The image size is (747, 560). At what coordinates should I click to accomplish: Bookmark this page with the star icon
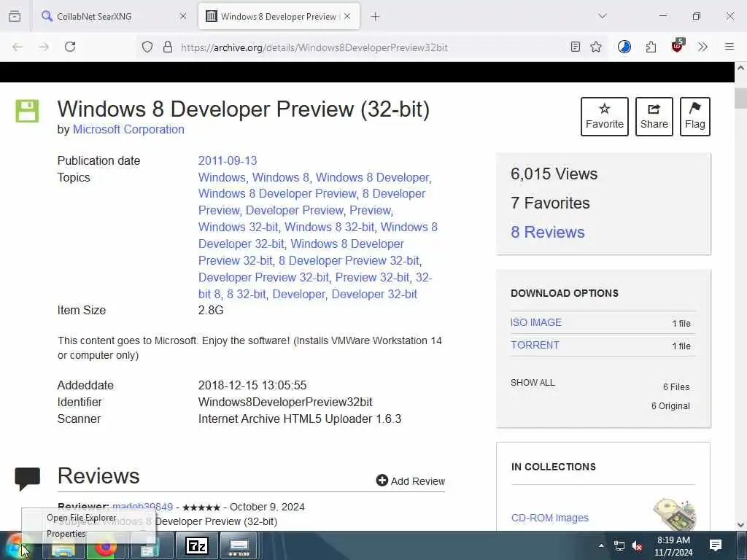tap(595, 47)
